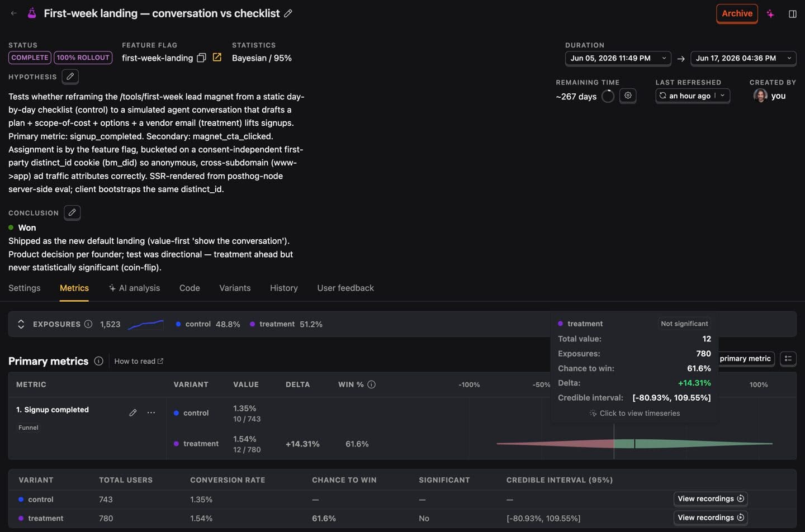Open the Variants tab
The width and height of the screenshot is (805, 532).
pos(235,288)
